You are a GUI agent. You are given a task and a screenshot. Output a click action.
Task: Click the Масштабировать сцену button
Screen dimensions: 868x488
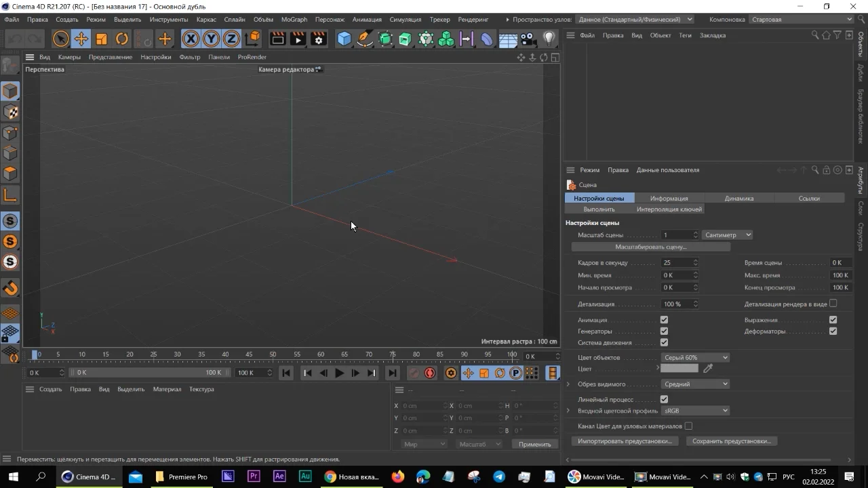[x=651, y=247]
